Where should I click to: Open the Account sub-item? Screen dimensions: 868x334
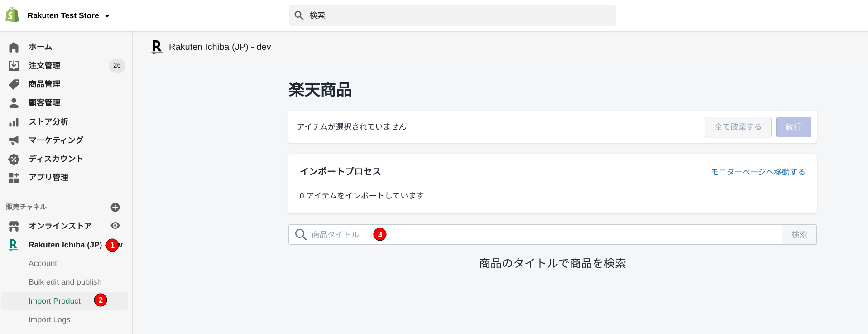point(43,263)
